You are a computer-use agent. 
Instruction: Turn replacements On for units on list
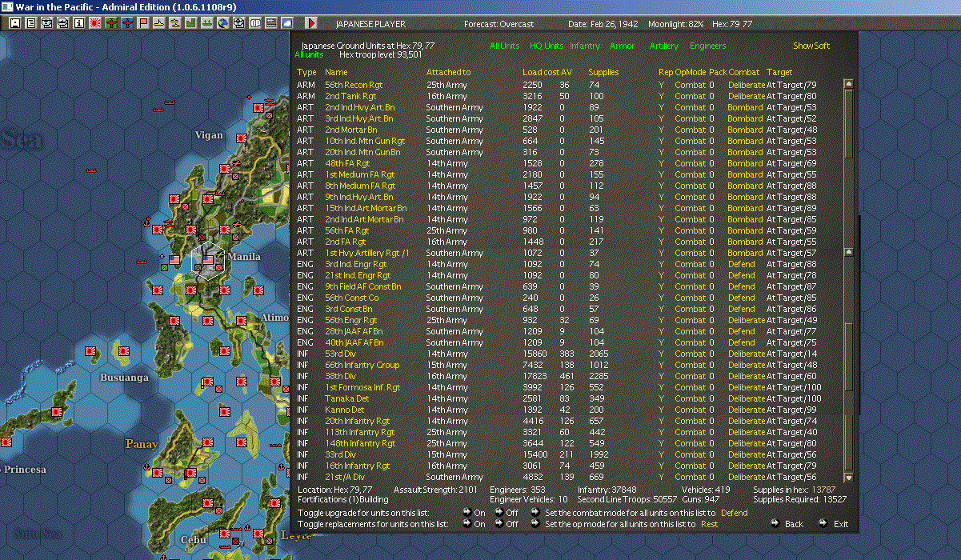coord(467,524)
